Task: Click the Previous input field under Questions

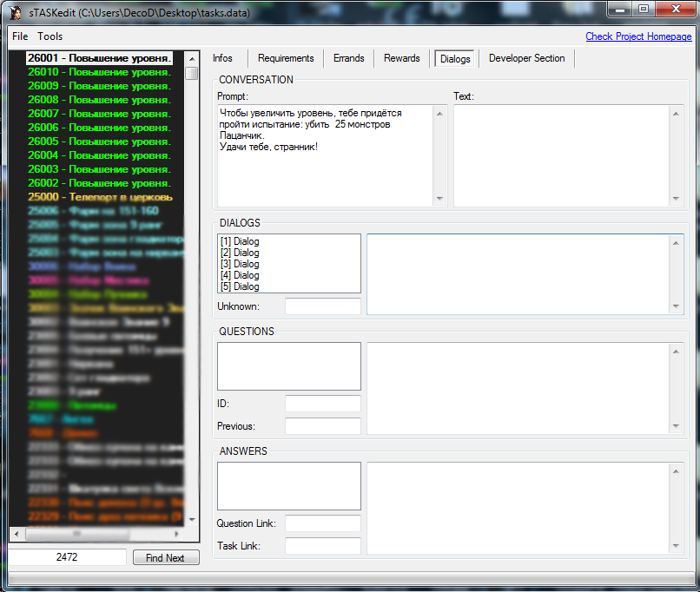Action: [322, 426]
